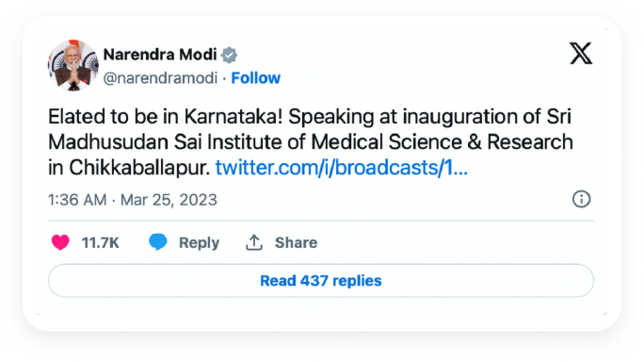Viewport: 644px width, 362px height.
Task: Follow the @narendramodi account
Action: tap(255, 78)
